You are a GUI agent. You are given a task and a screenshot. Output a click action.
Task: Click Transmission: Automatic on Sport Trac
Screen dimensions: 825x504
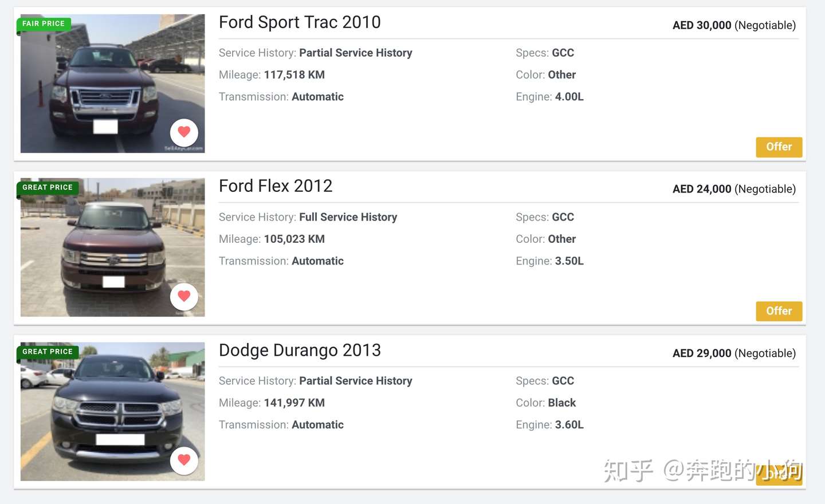tap(281, 97)
